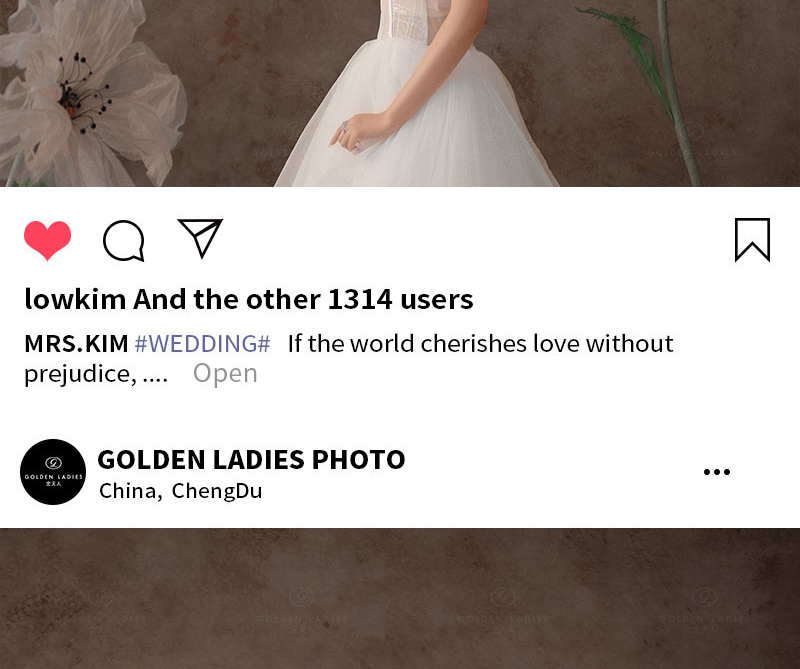Open GOLDEN LADIES PHOTO account name
Screen dimensions: 800x669
point(251,459)
